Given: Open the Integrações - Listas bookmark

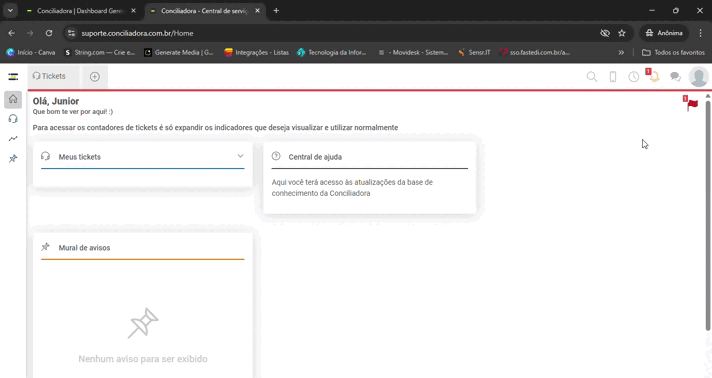Looking at the screenshot, I should (257, 53).
